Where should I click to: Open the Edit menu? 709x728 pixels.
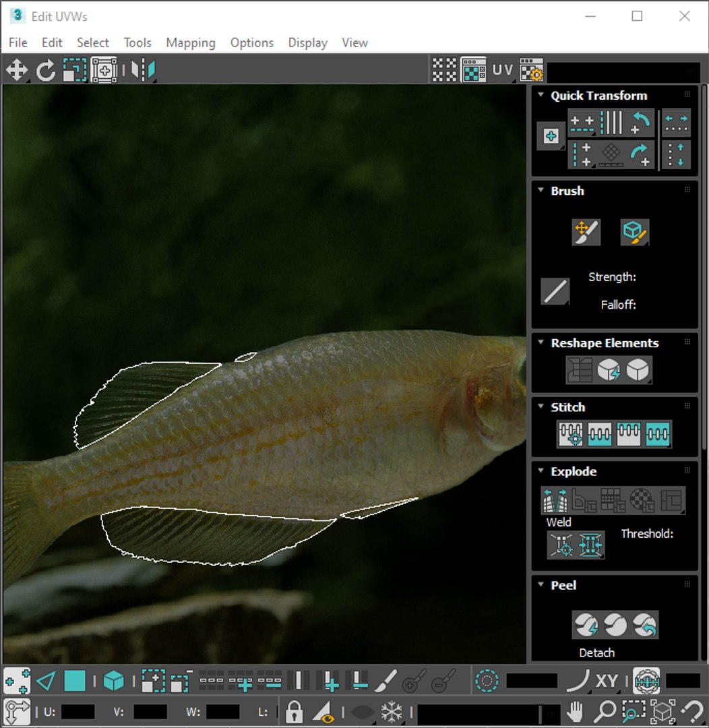52,42
